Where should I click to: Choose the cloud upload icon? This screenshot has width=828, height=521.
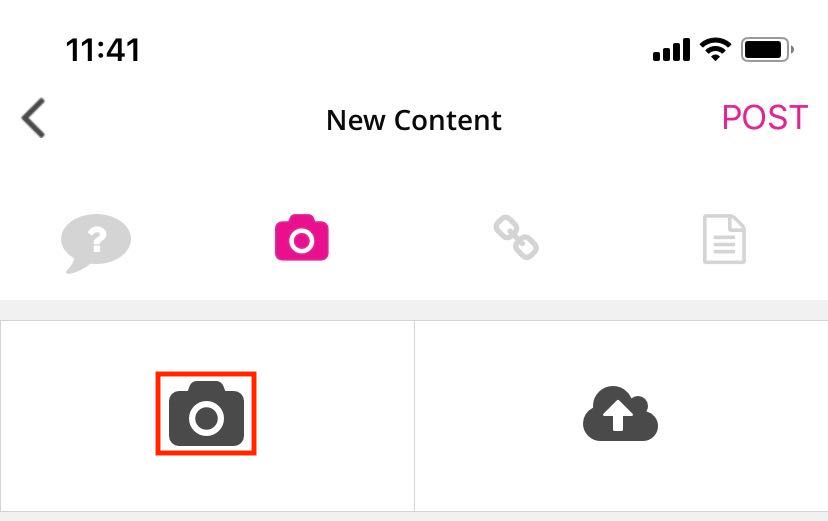(x=620, y=414)
